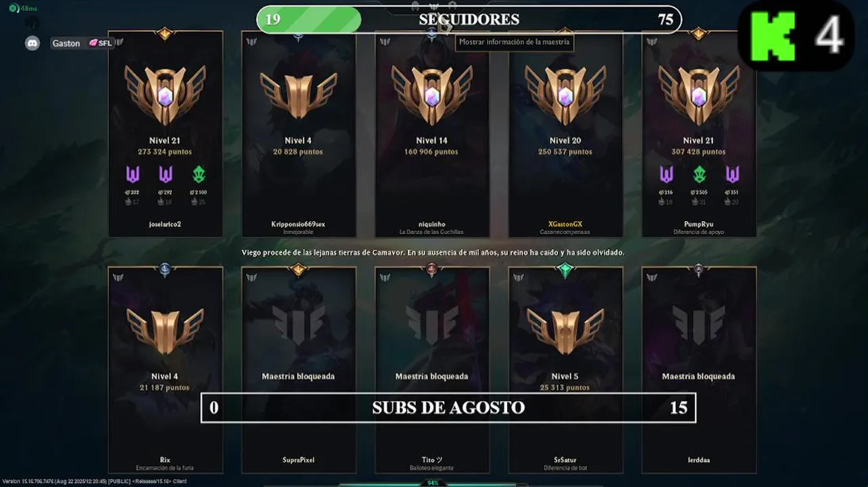This screenshot has height=487, width=868.
Task: Click the 94% loading progress bar
Action: coord(433,483)
